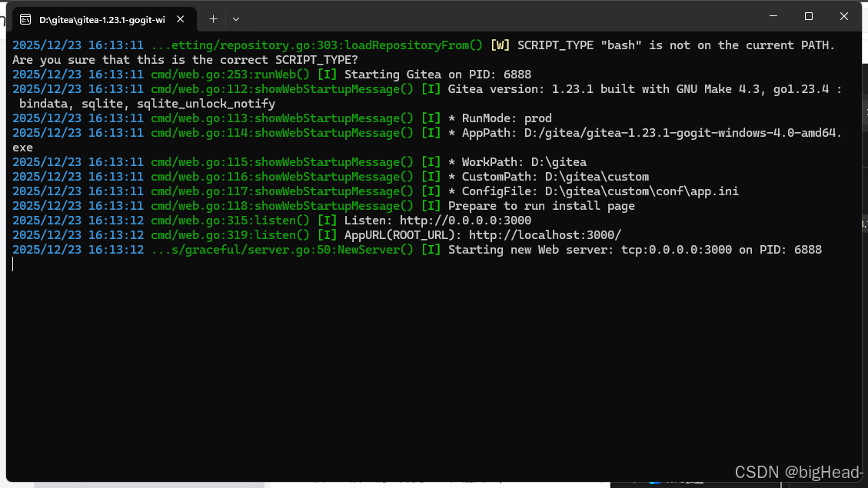868x488 pixels.
Task: Maximize the terminal window
Action: pyautogui.click(x=809, y=17)
